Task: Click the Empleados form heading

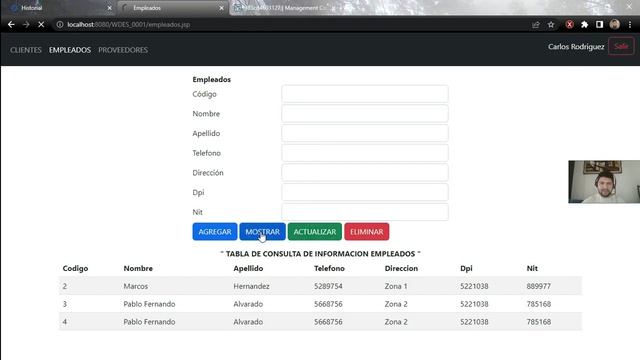Action: (211, 79)
